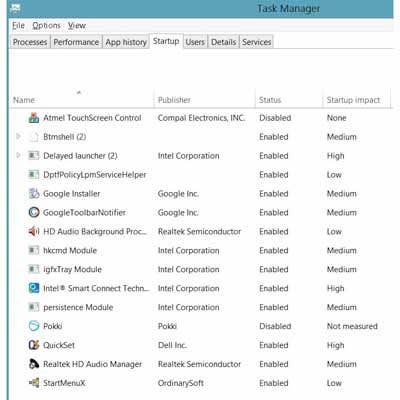Select the persistence Module row
This screenshot has height=400, width=400.
click(201, 307)
